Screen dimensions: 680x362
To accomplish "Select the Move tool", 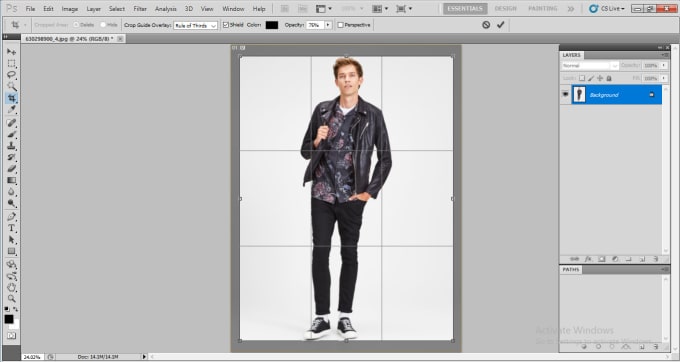I will pyautogui.click(x=11, y=52).
